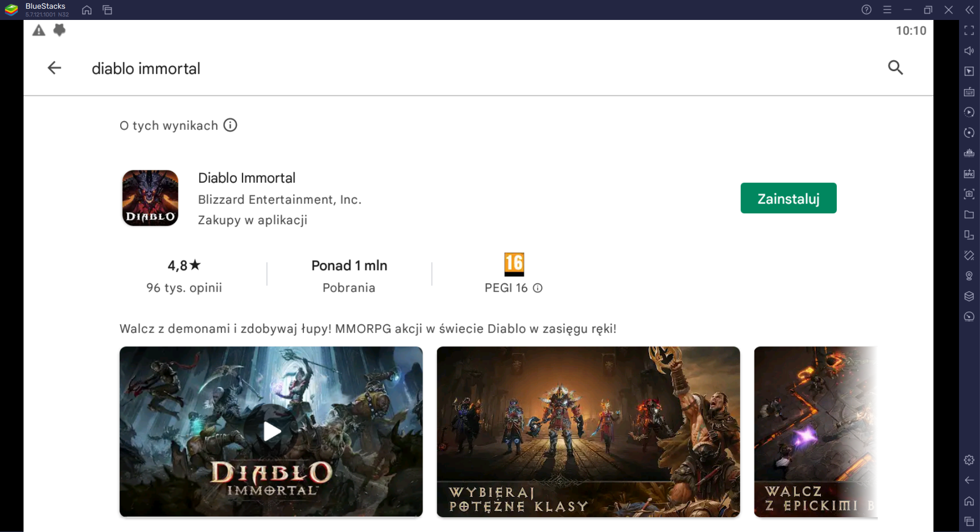Open the hamburger menu in title bar
The image size is (980, 532).
click(887, 10)
